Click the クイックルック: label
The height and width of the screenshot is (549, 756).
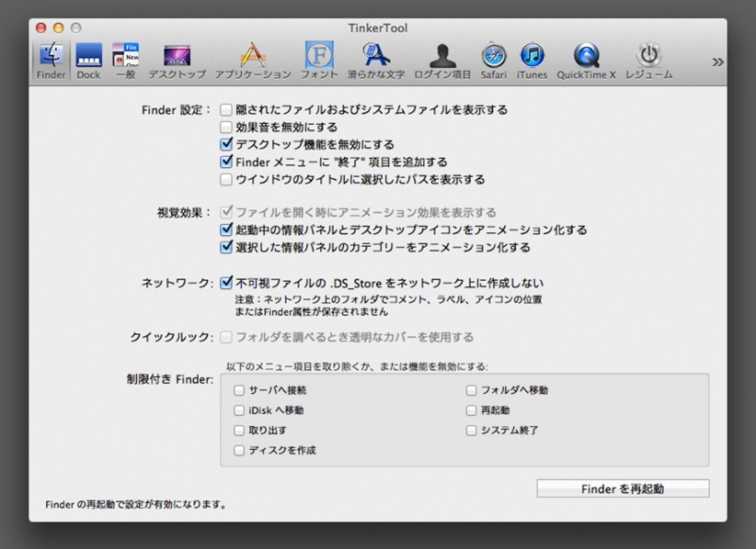pos(172,337)
